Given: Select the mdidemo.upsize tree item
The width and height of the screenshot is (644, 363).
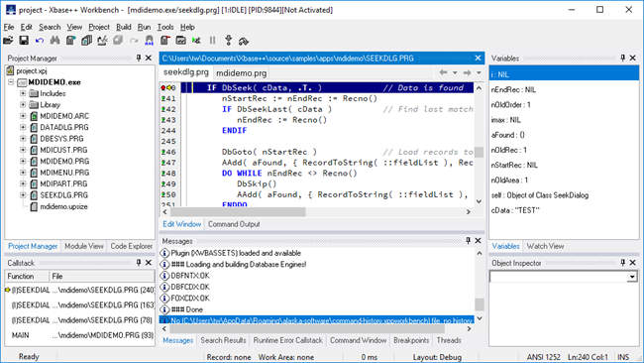Looking at the screenshot, I should pos(63,206).
